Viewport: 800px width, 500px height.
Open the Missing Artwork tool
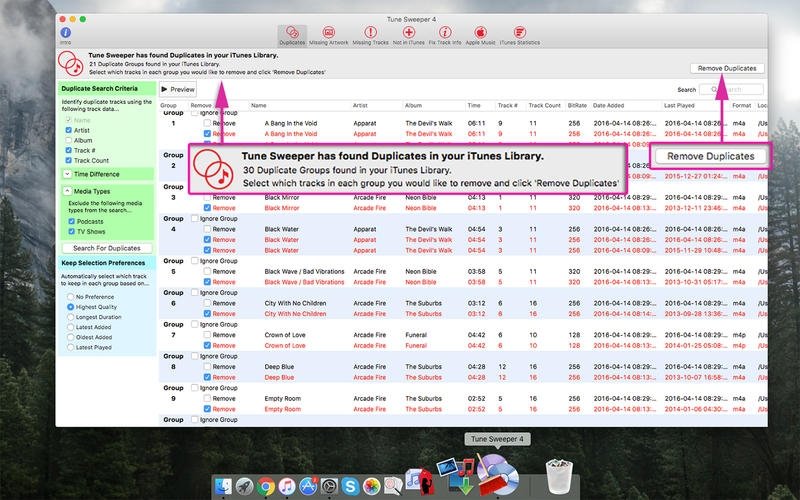[x=329, y=35]
